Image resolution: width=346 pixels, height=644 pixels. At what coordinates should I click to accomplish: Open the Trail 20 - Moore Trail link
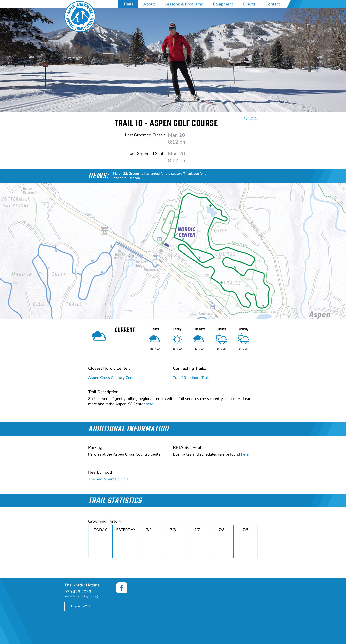pyautogui.click(x=191, y=377)
